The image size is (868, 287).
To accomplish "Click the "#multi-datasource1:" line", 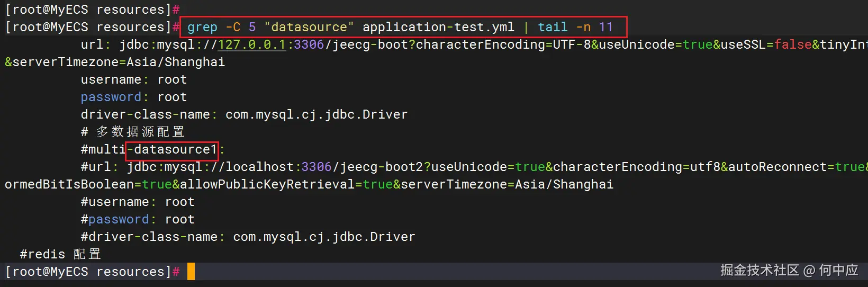I will click(x=153, y=149).
